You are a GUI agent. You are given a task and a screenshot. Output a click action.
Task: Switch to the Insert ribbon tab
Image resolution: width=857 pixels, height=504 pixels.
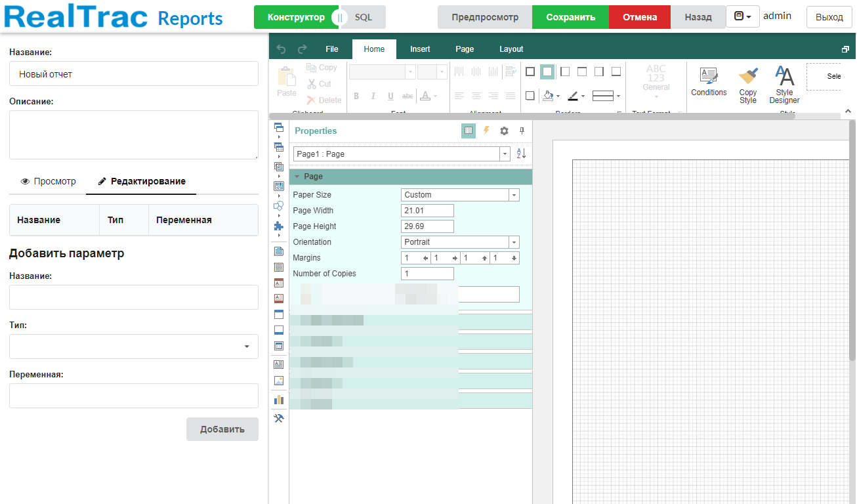420,49
